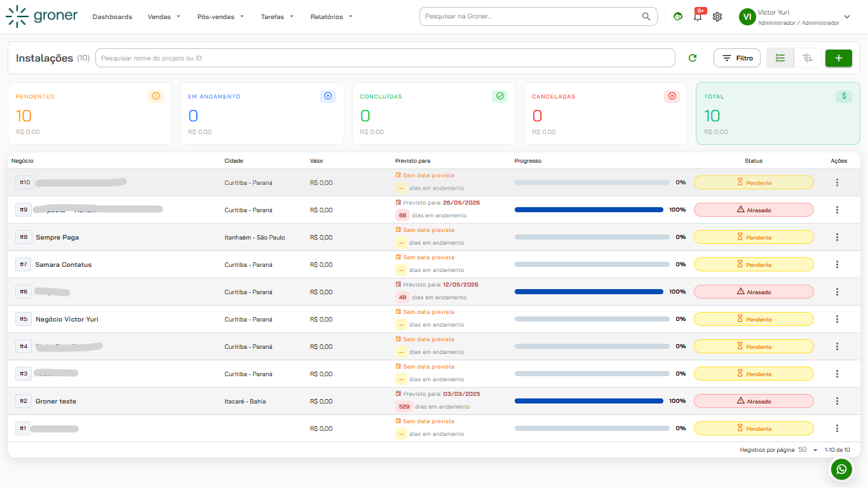Click the green robot assistant icon
This screenshot has height=488, width=868.
[678, 17]
